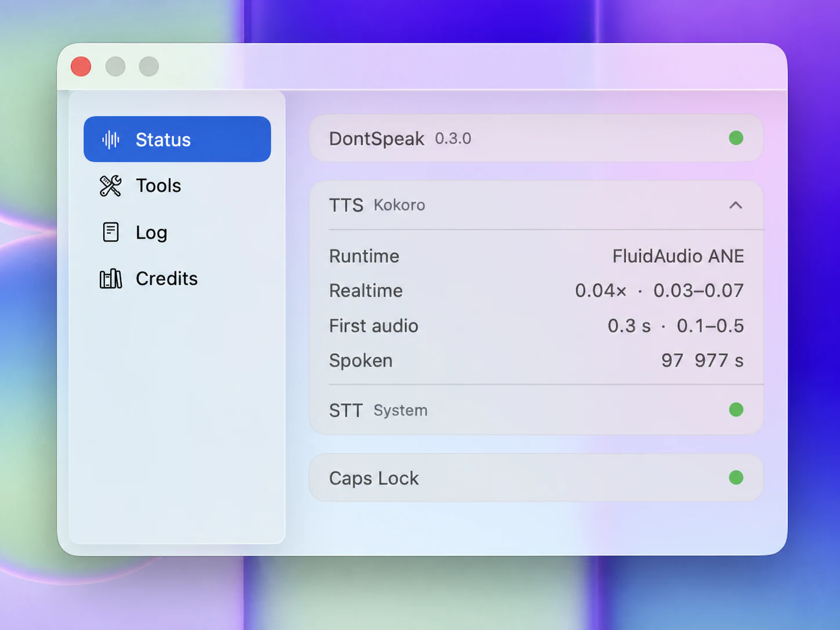This screenshot has width=840, height=630.
Task: Click the Kokoro engine name
Action: point(399,205)
